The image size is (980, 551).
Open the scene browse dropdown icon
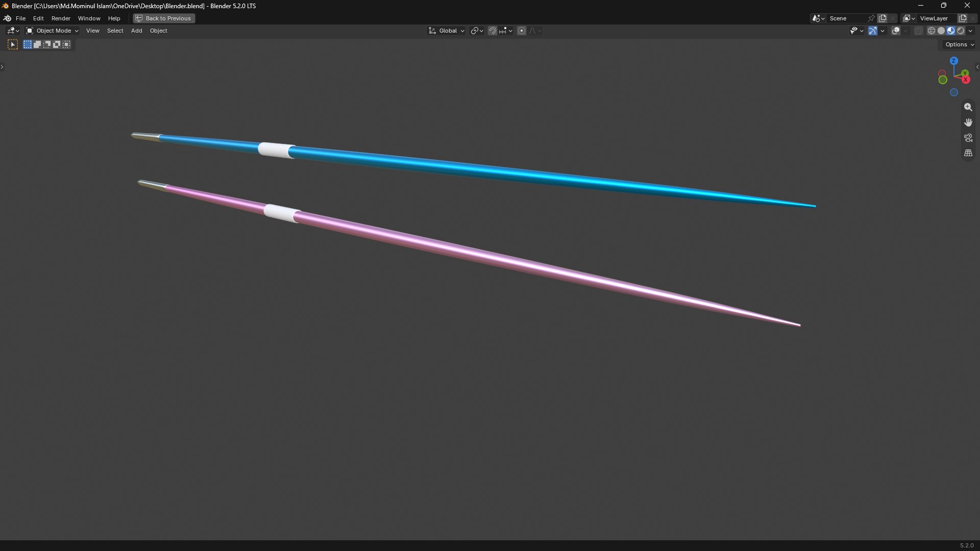(x=818, y=18)
